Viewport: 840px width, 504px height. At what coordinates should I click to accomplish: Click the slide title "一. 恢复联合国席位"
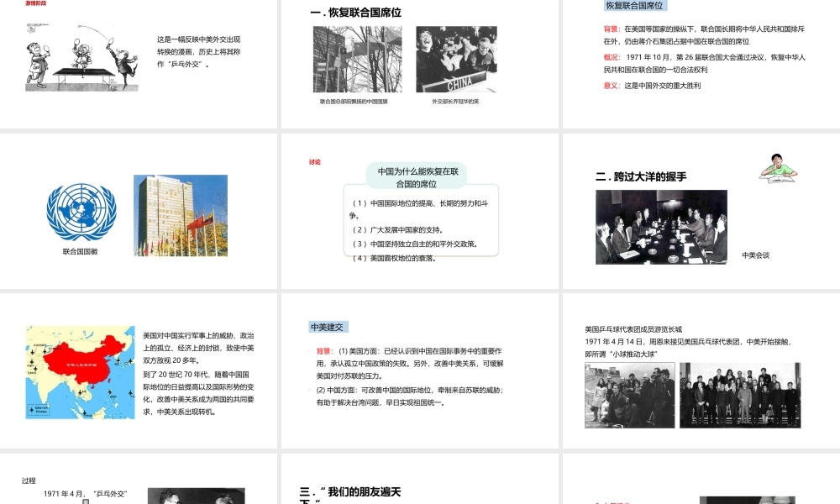tap(355, 13)
